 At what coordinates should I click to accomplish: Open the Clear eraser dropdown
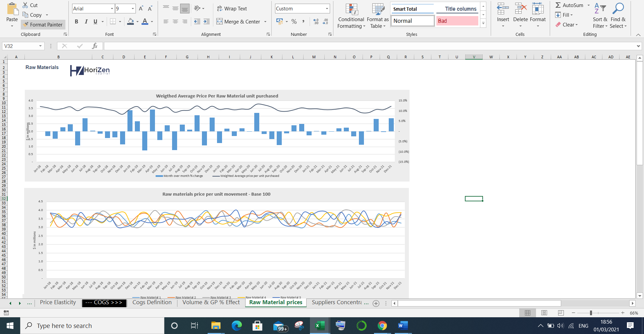tap(567, 24)
